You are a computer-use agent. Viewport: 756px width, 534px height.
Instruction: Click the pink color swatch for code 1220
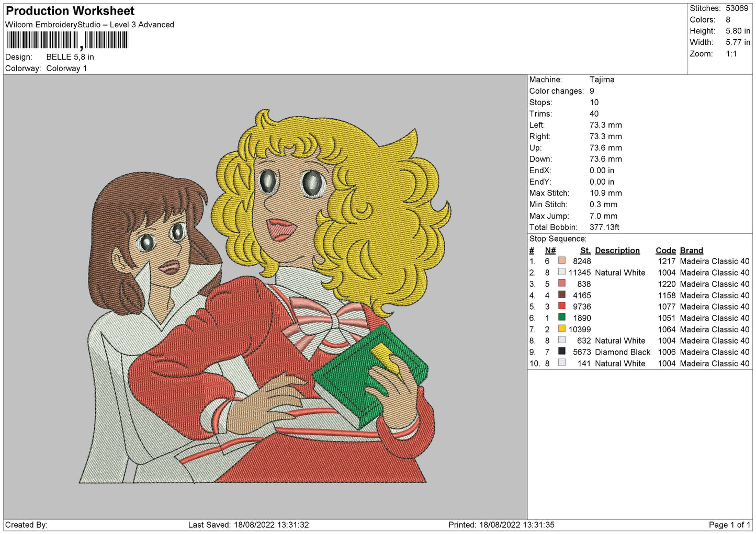pos(561,283)
